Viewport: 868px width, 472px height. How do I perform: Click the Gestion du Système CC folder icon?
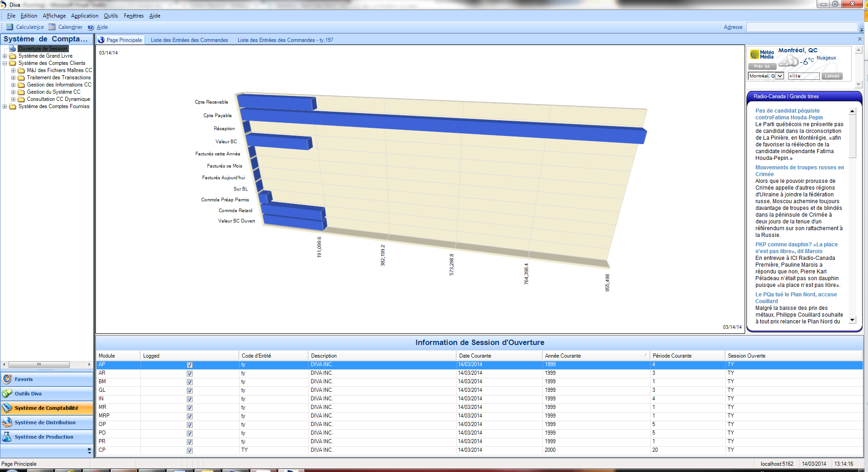pos(21,92)
